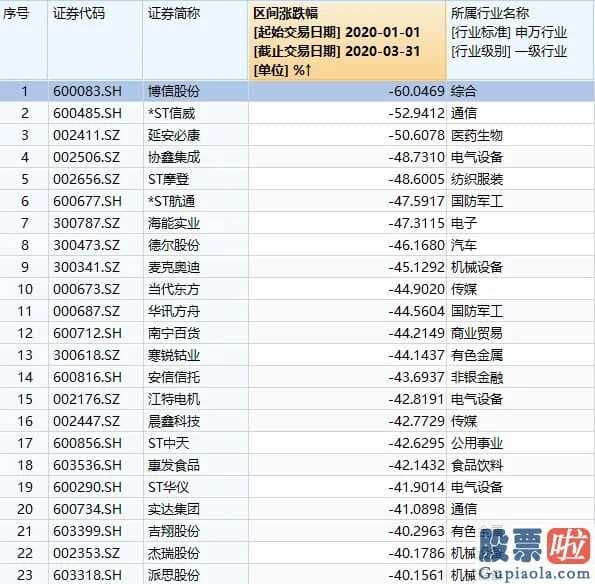This screenshot has height=584, width=595.
Task: Click the 纺织服装 industry cell
Action: click(x=477, y=179)
